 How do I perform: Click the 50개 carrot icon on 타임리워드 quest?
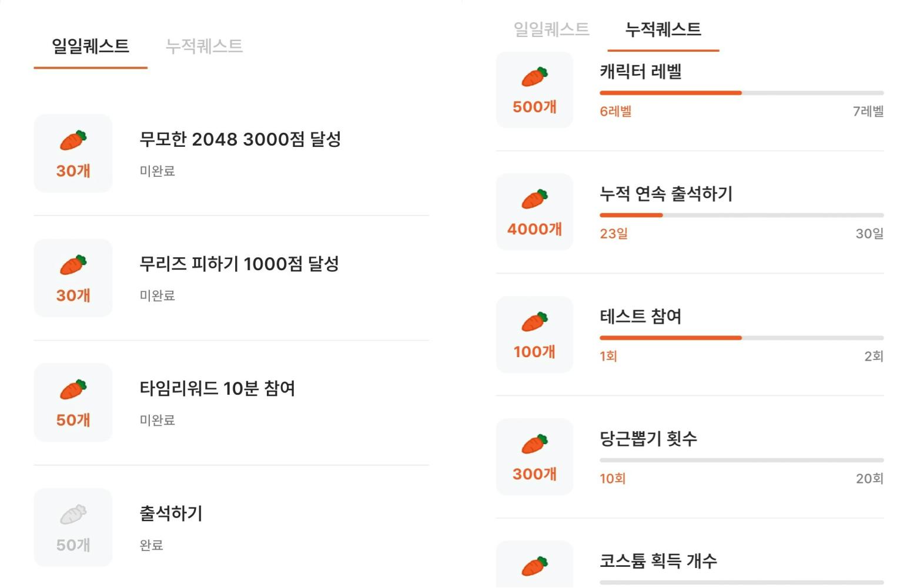[73, 402]
